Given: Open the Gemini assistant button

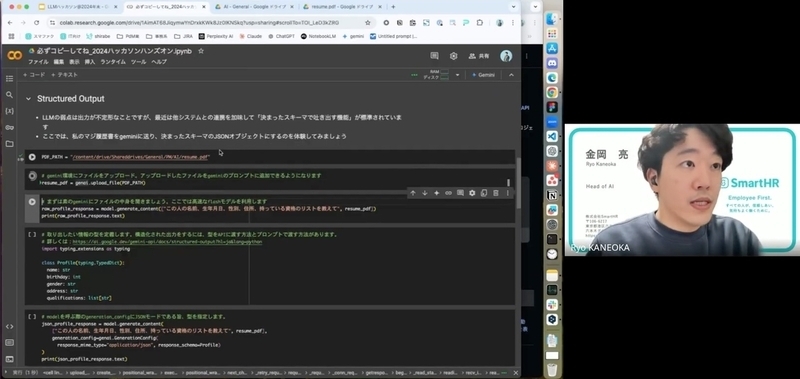Looking at the screenshot, I should 483,75.
